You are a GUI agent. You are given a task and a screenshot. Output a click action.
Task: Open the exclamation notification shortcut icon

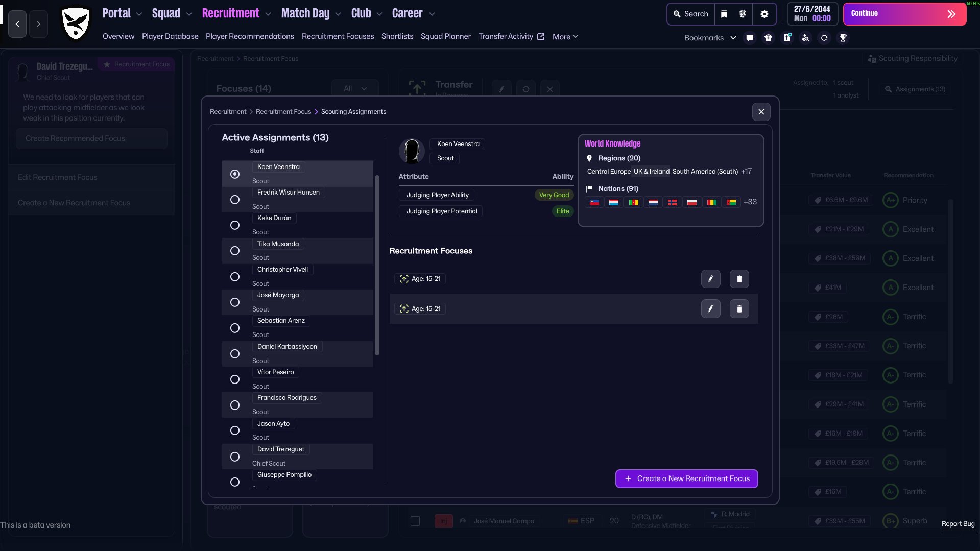[787, 38]
